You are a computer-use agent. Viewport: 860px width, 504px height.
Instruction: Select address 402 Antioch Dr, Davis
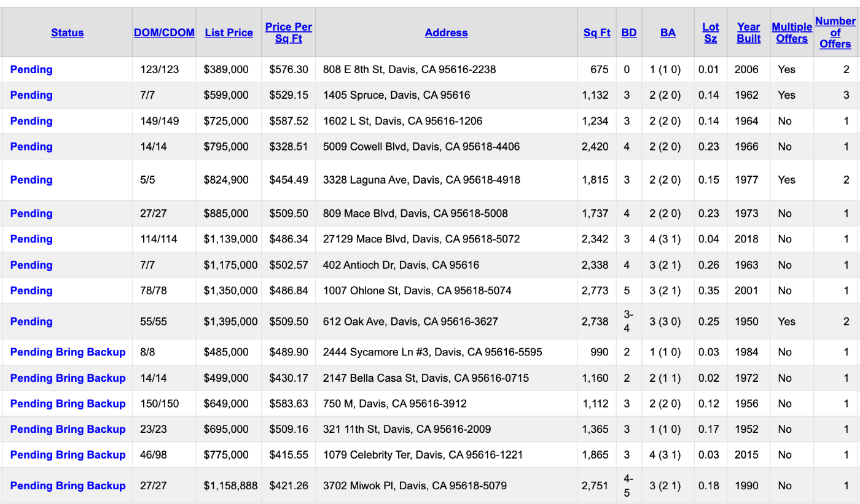point(401,265)
